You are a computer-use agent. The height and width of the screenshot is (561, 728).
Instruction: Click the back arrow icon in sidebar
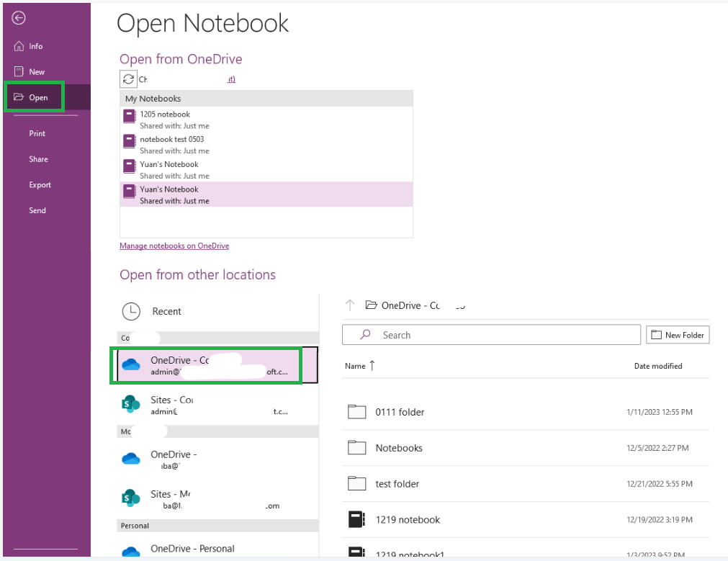tap(19, 18)
